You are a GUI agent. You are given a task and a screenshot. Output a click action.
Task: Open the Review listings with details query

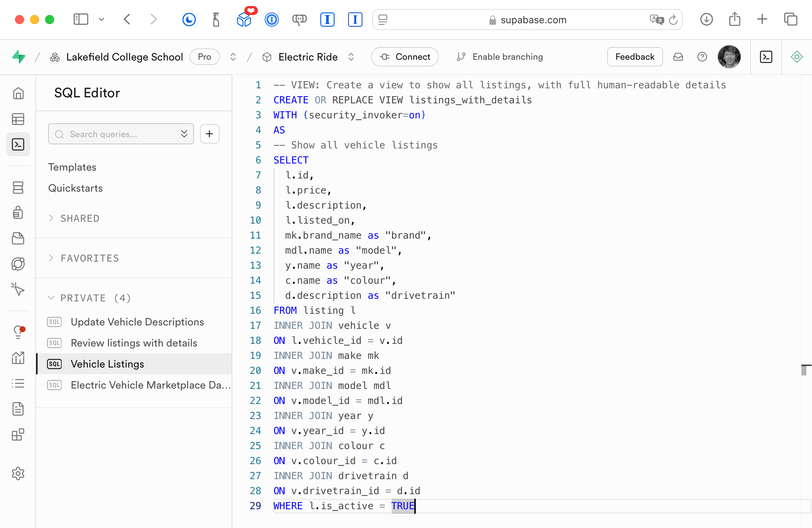[x=134, y=343]
